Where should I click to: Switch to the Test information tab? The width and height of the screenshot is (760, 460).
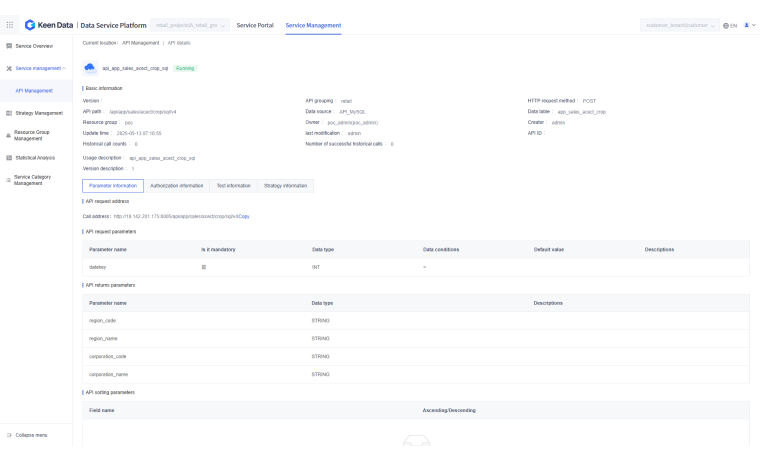[233, 186]
